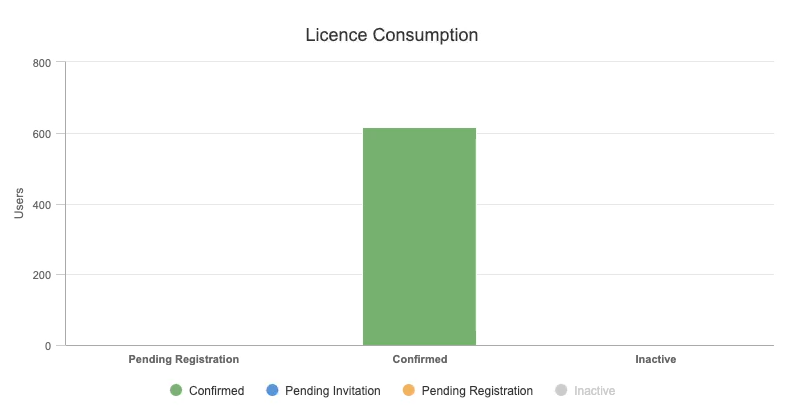Click the green Confirmed bar

pos(419,237)
